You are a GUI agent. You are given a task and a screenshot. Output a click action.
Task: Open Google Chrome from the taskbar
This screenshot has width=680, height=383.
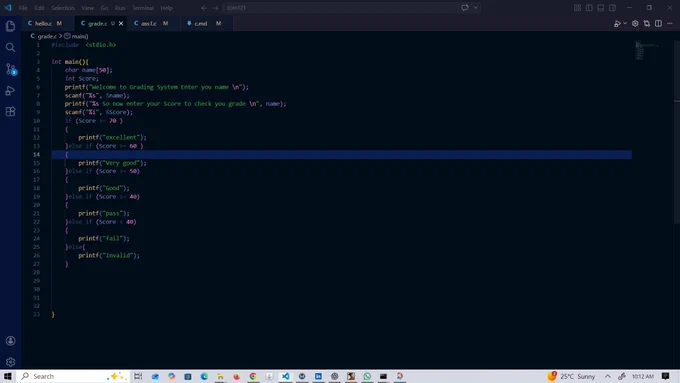253,376
